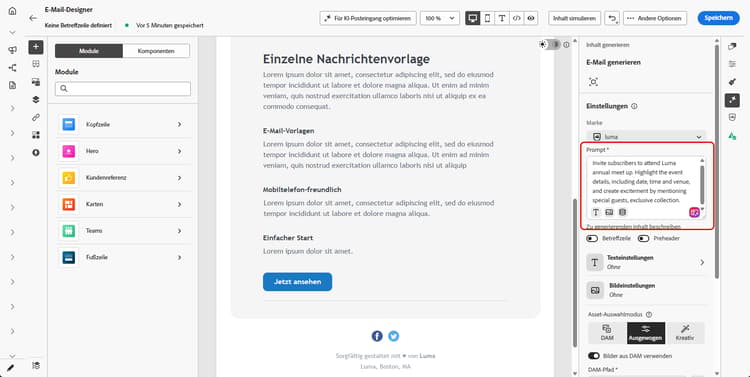Screen dimensions: 750x377
Task: Open Andere Optionen menu
Action: pos(655,18)
